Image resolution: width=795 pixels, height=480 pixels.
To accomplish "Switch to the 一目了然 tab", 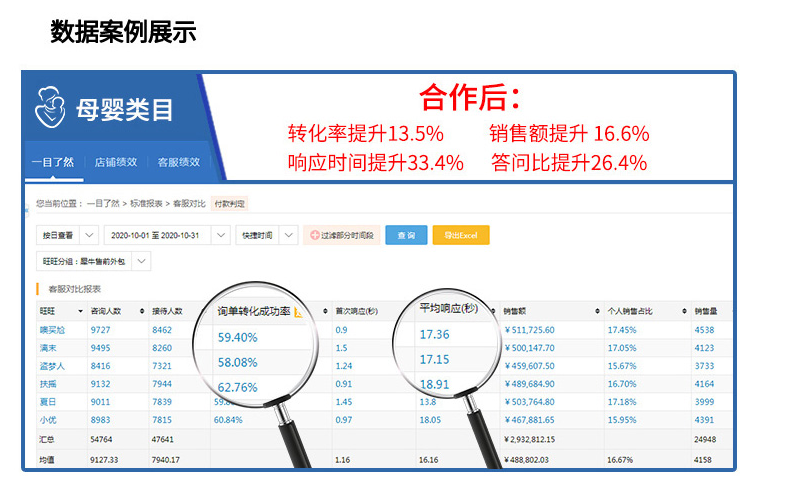I will pos(53,162).
